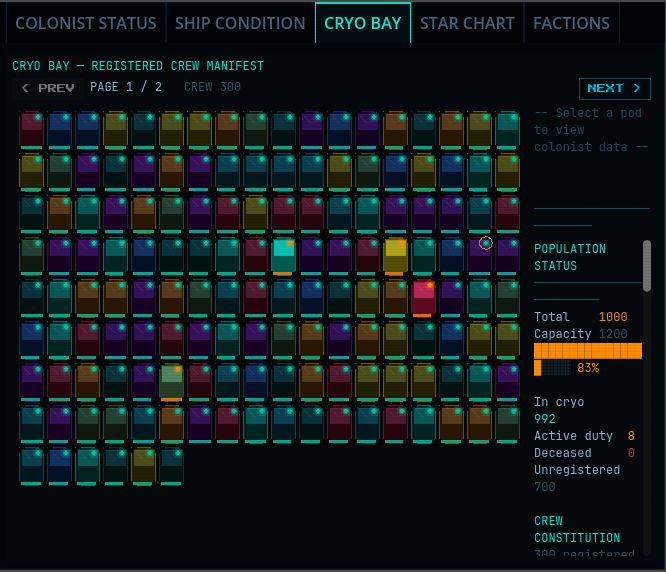Click the orange capacity progress bar

tap(588, 351)
